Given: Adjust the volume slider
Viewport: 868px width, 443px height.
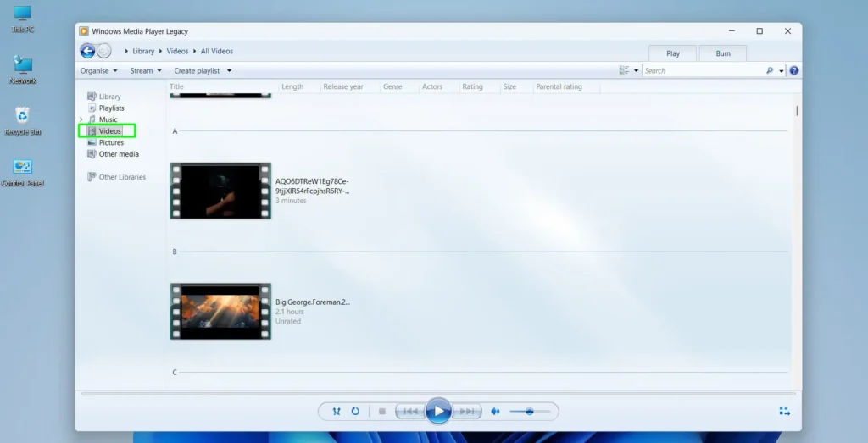Looking at the screenshot, I should tap(530, 412).
